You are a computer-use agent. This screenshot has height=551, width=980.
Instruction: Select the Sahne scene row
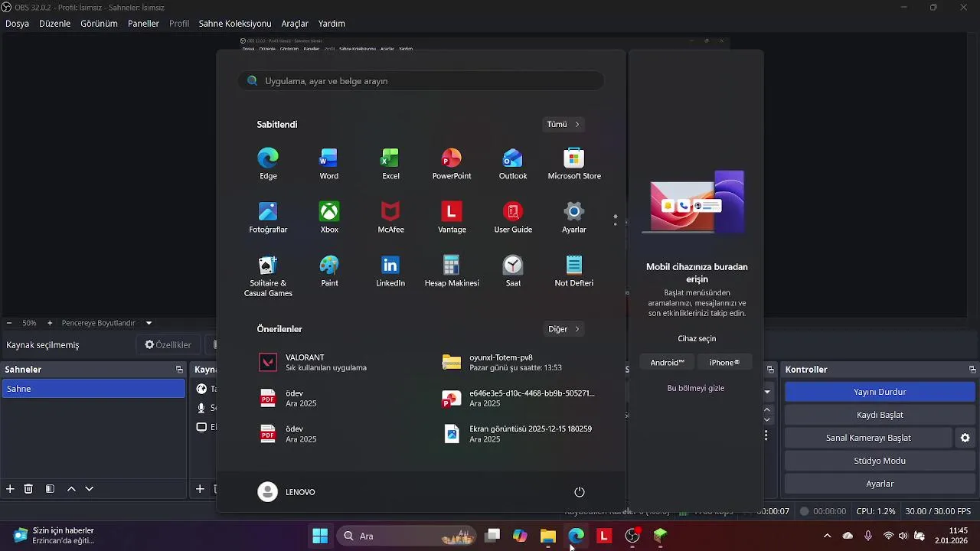click(x=93, y=389)
